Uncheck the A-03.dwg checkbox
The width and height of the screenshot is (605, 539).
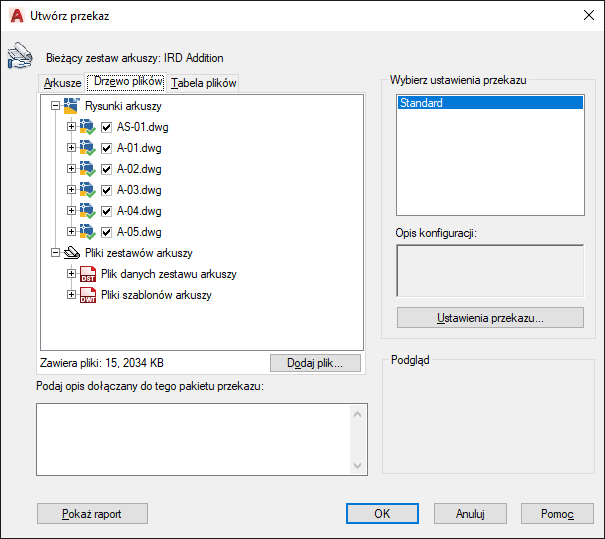tap(106, 190)
